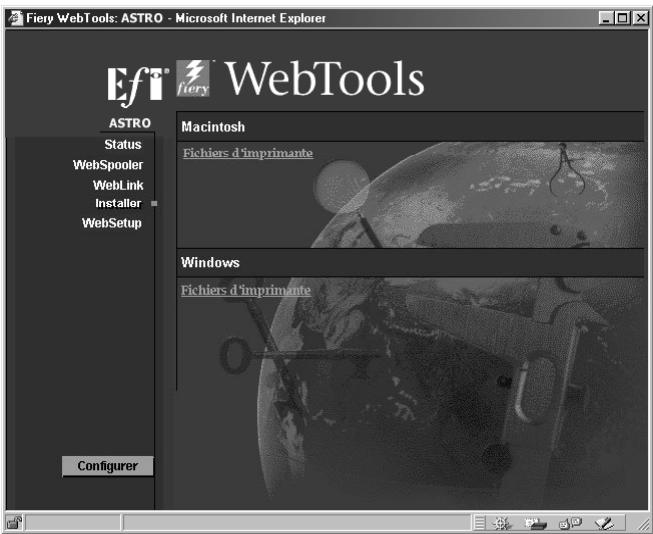
Task: Click the pencil composer icon in status bar
Action: 604,523
